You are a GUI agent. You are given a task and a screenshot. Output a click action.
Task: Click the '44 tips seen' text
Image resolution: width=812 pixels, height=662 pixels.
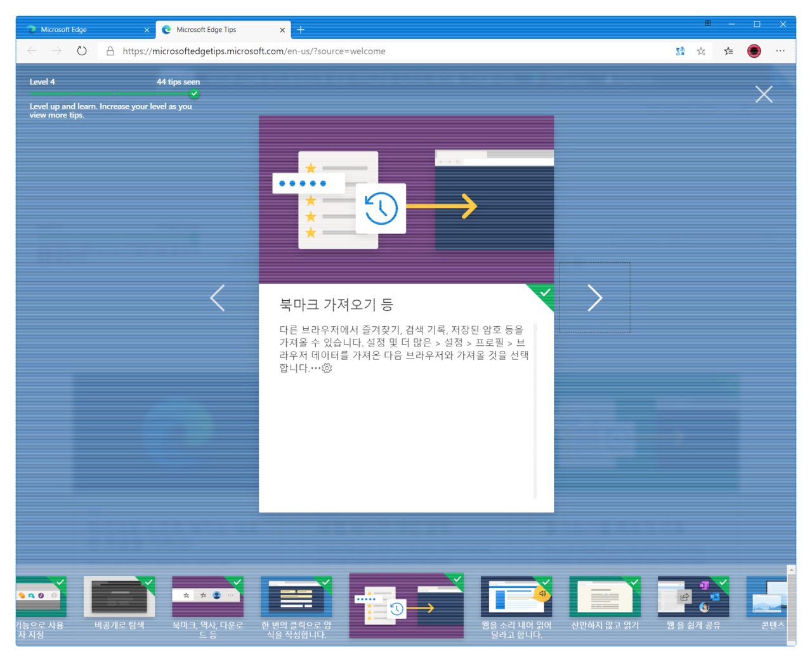[178, 82]
